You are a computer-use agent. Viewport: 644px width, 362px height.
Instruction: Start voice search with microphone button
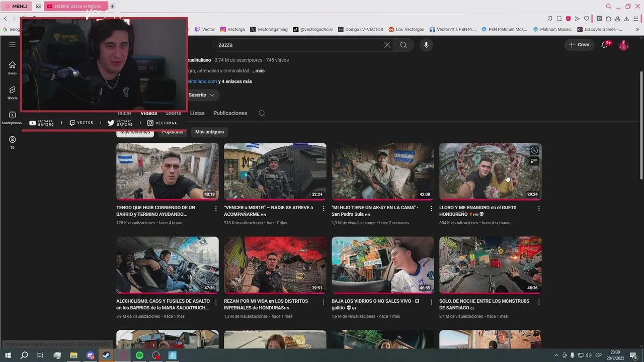(x=426, y=45)
